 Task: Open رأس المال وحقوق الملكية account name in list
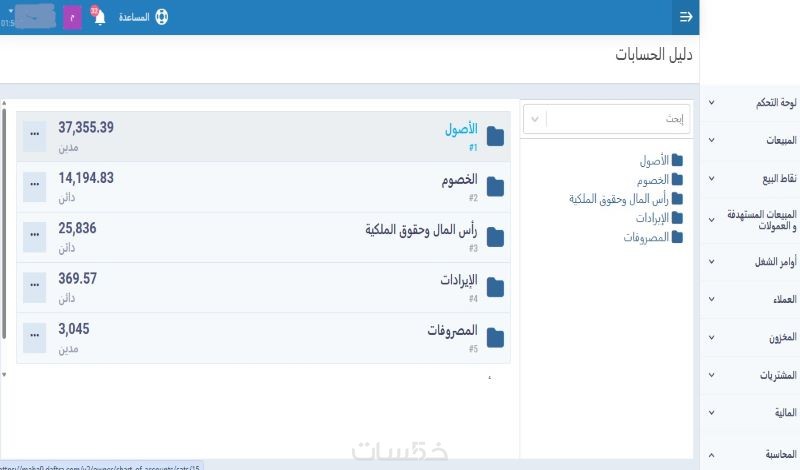tap(421, 230)
